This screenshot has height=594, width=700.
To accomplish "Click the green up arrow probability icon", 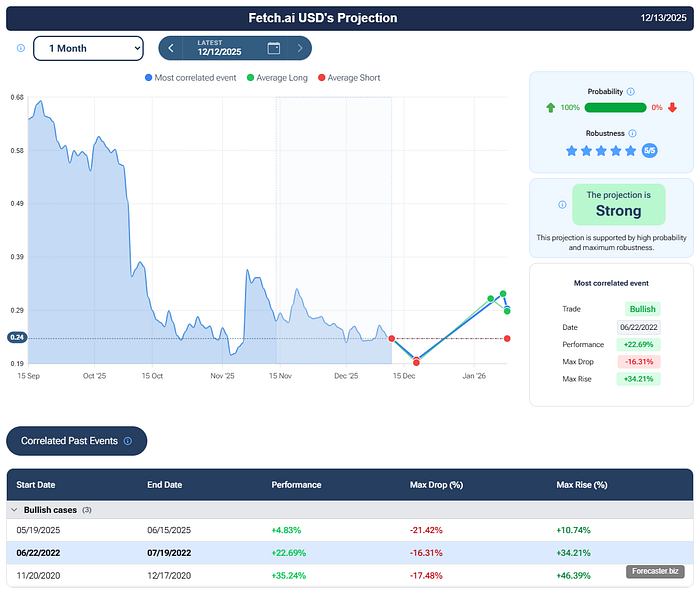I will tap(550, 108).
